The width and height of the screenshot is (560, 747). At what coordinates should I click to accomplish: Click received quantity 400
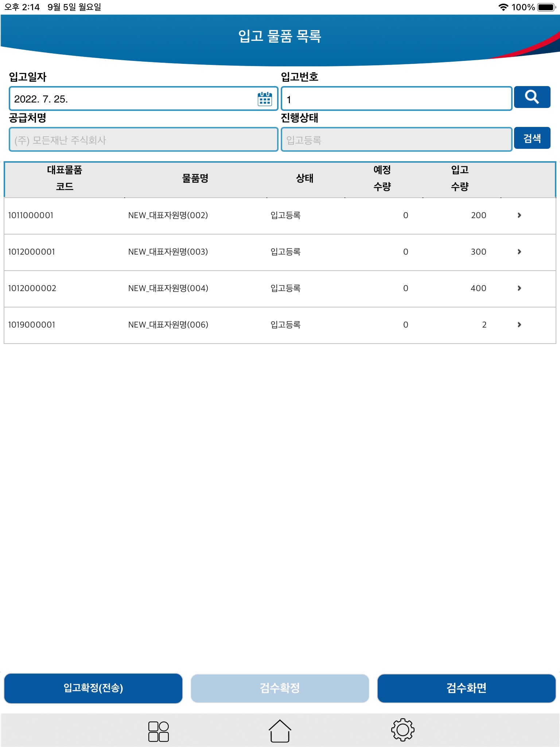coord(478,288)
